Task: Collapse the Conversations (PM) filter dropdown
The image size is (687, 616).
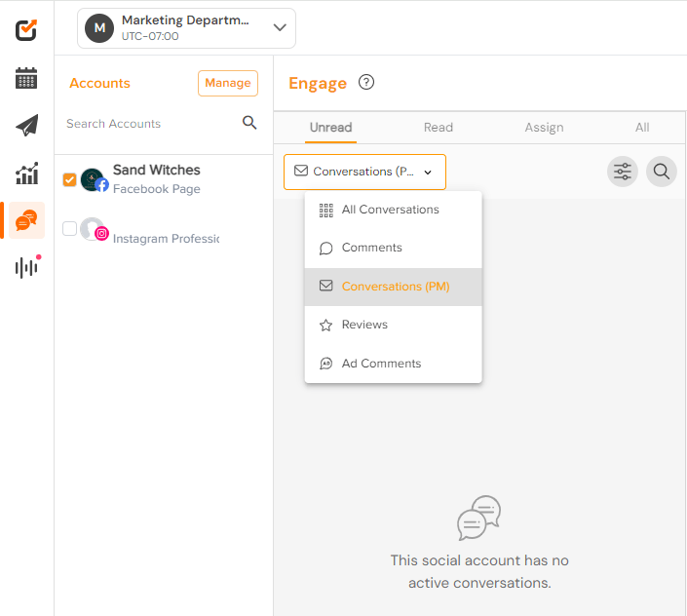Action: click(364, 172)
